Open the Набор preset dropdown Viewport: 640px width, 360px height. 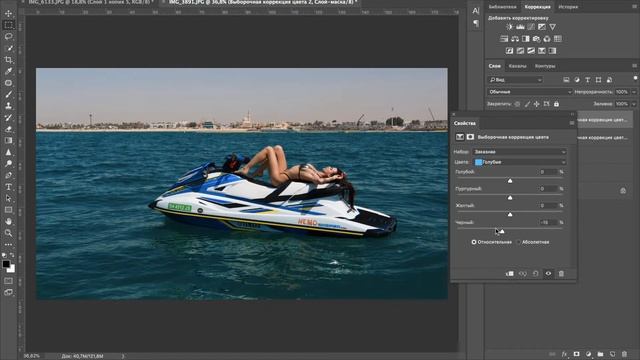tap(520, 152)
